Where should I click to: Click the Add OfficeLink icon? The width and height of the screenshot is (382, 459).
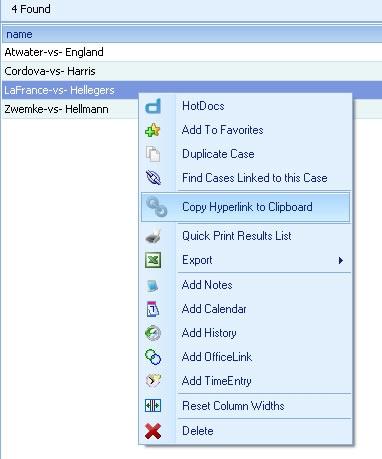point(153,357)
